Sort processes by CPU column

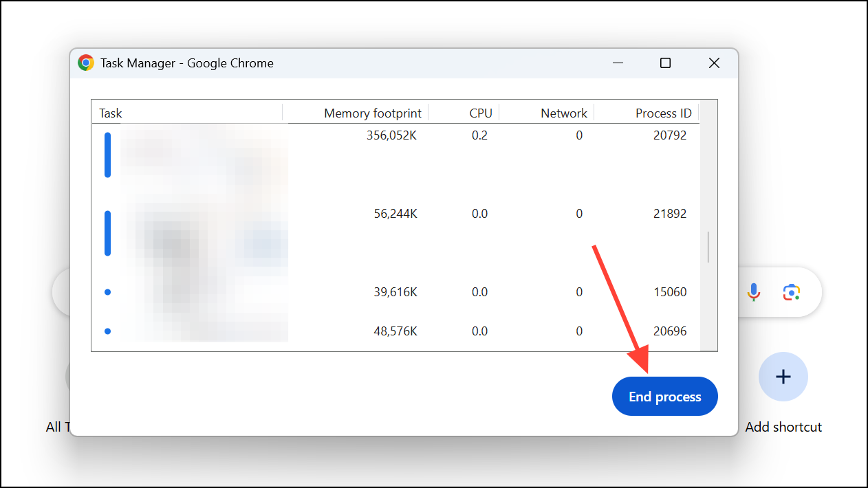click(480, 113)
